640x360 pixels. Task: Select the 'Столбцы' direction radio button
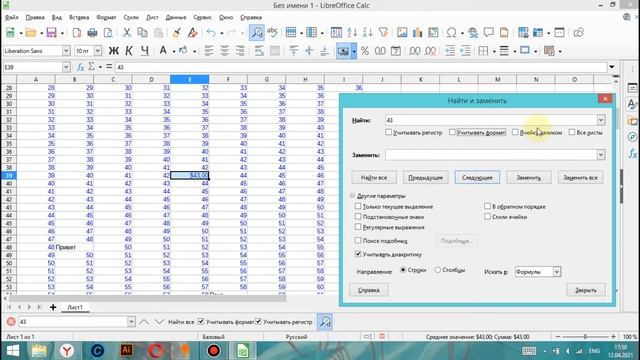(438, 270)
